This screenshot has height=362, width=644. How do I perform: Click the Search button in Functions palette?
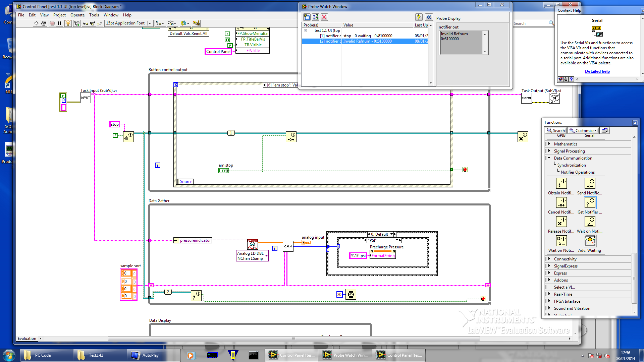point(556,130)
